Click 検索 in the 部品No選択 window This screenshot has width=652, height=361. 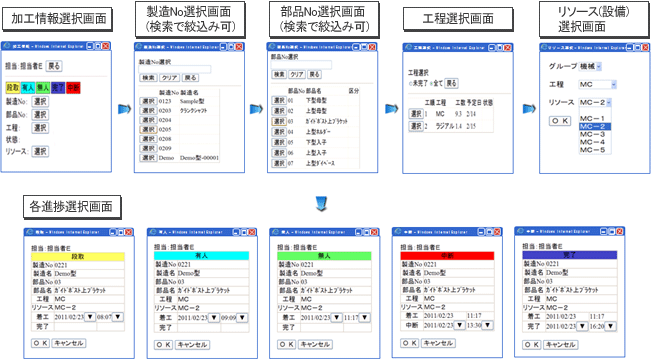(x=279, y=74)
